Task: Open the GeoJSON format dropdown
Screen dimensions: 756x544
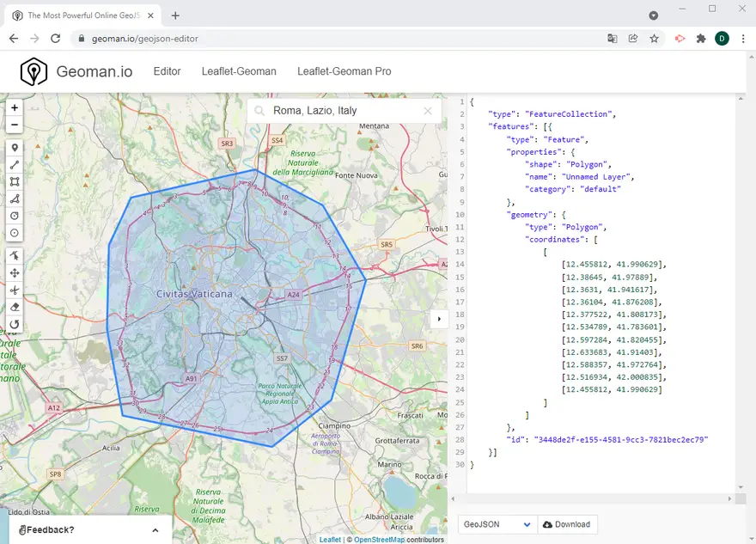Action: pyautogui.click(x=497, y=524)
